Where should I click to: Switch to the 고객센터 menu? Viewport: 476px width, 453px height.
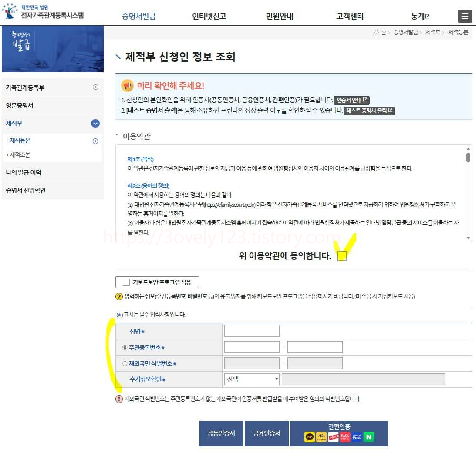(x=349, y=16)
